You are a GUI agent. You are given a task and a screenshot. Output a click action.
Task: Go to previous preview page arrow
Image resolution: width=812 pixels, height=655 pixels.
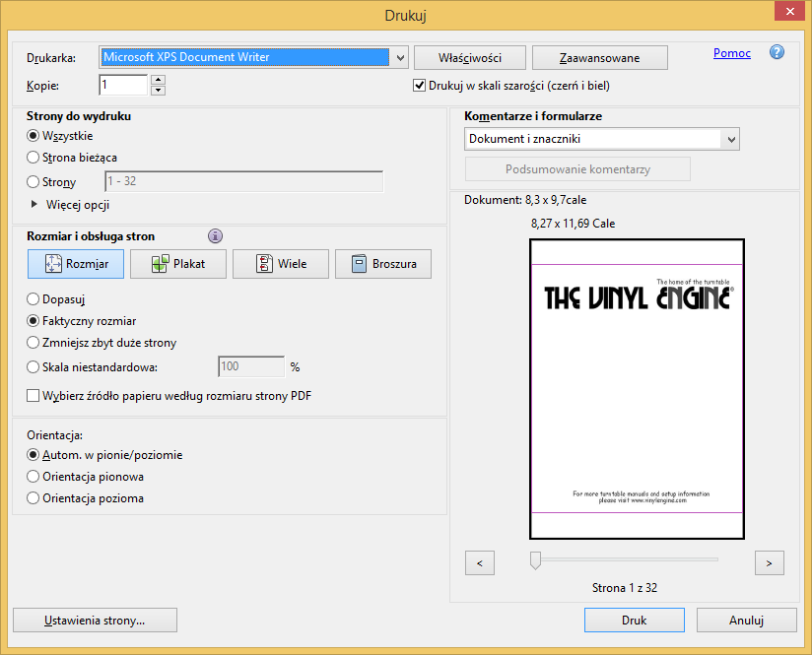coord(479,562)
